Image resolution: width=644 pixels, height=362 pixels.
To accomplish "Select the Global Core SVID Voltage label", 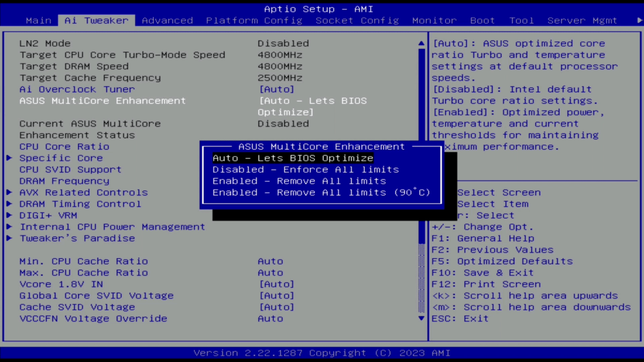I will (x=96, y=295).
